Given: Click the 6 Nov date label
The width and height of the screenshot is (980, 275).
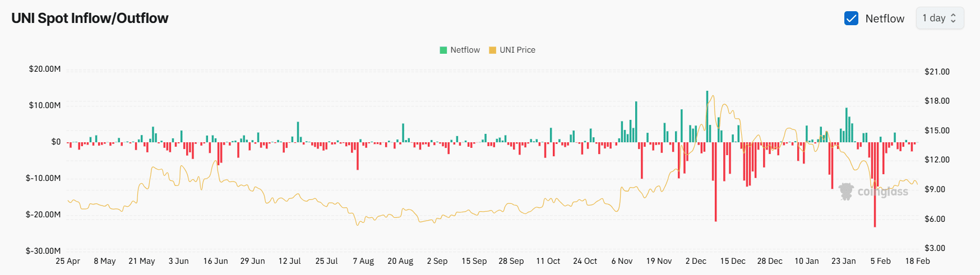Looking at the screenshot, I should (x=622, y=261).
